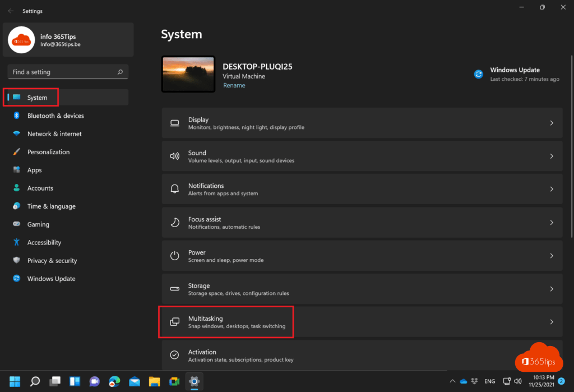Click the Notifications bell icon
This screenshot has height=392, width=574.
pyautogui.click(x=175, y=189)
